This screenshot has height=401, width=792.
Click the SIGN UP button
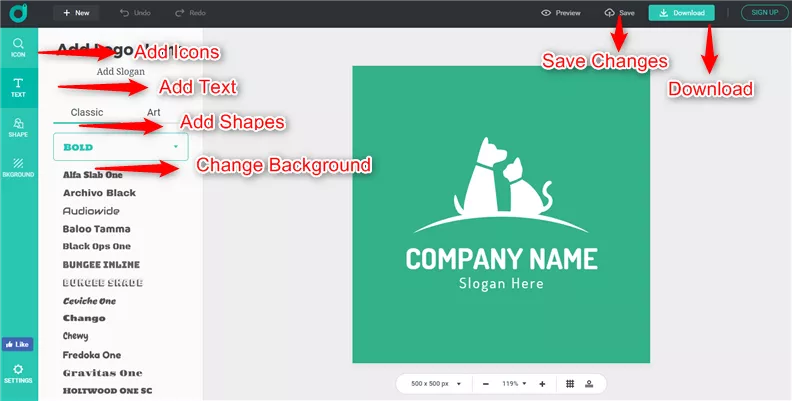click(765, 13)
